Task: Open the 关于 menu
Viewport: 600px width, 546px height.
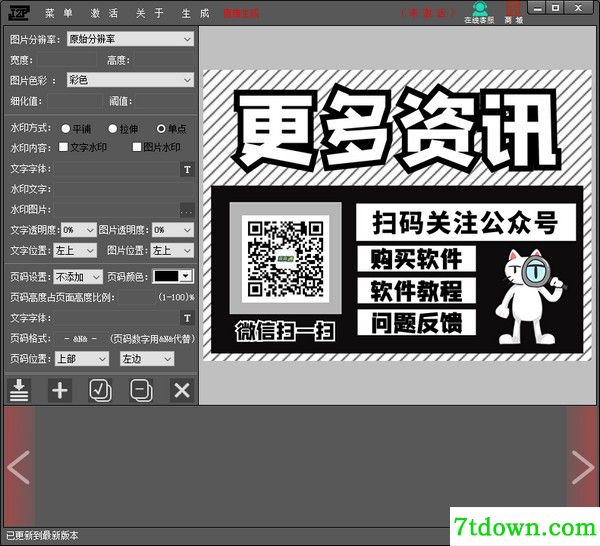Action: pyautogui.click(x=150, y=13)
